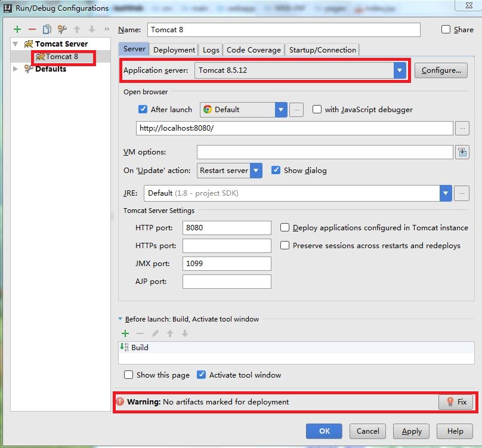Viewport: 482px width, 448px height.
Task: Move before-launch task down arrow
Action: [185, 333]
